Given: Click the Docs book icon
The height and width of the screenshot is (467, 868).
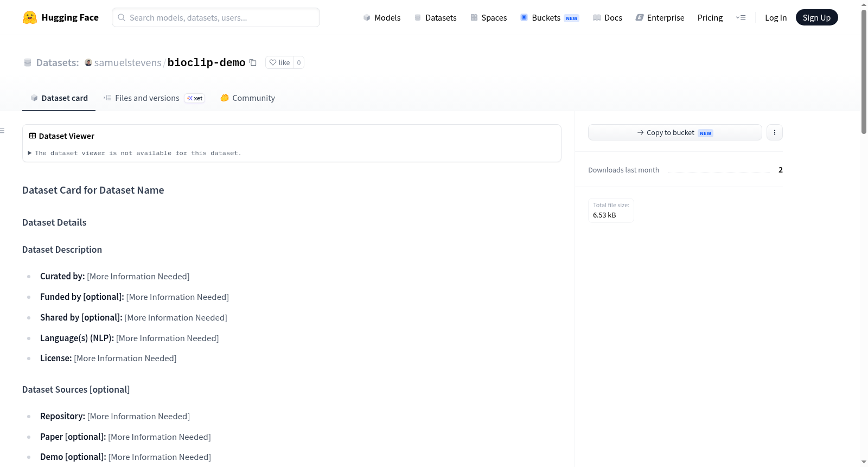Looking at the screenshot, I should pos(597,17).
